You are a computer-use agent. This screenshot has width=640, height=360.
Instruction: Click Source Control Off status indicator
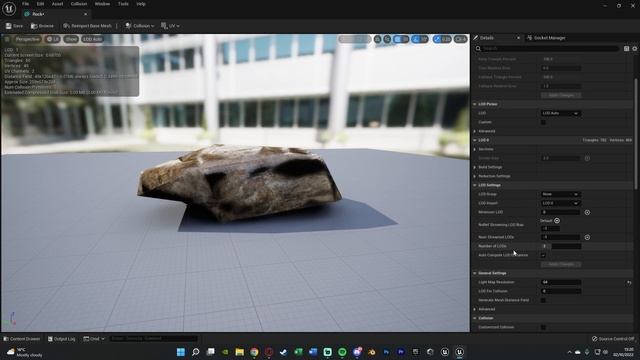tap(613, 339)
